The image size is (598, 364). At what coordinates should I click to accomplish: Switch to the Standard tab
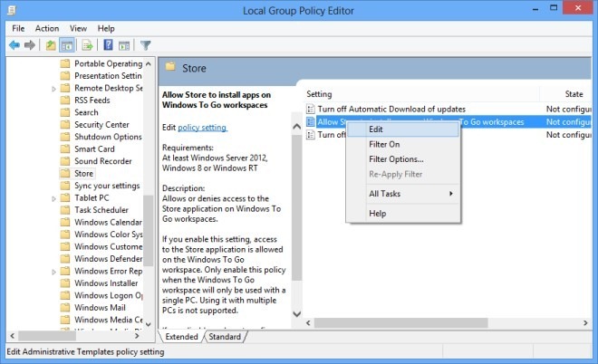225,337
